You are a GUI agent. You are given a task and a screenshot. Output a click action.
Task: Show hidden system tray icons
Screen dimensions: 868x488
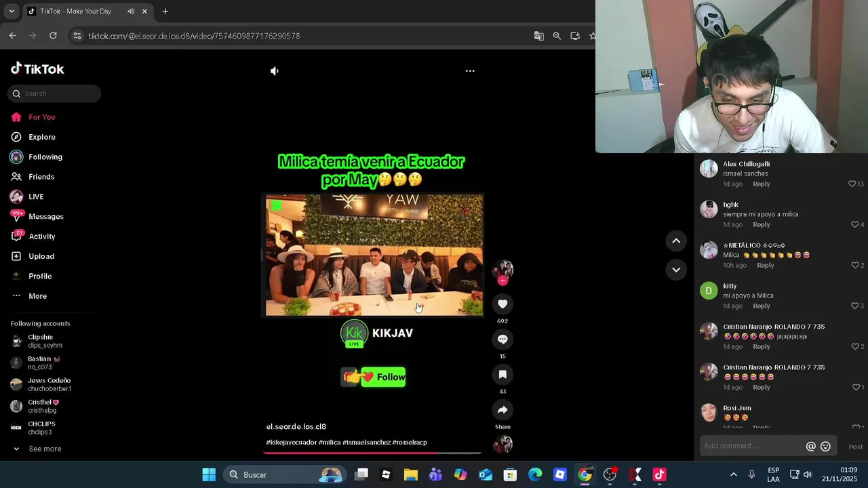point(733,474)
